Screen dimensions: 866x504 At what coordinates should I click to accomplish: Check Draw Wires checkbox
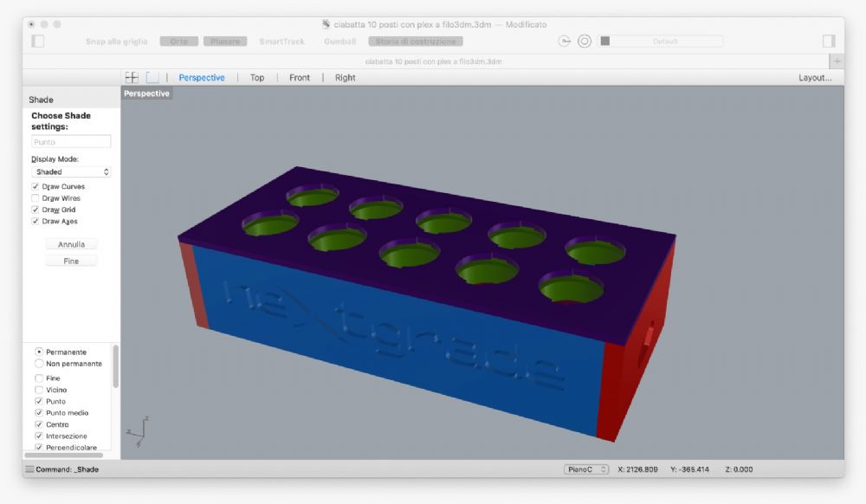point(36,198)
